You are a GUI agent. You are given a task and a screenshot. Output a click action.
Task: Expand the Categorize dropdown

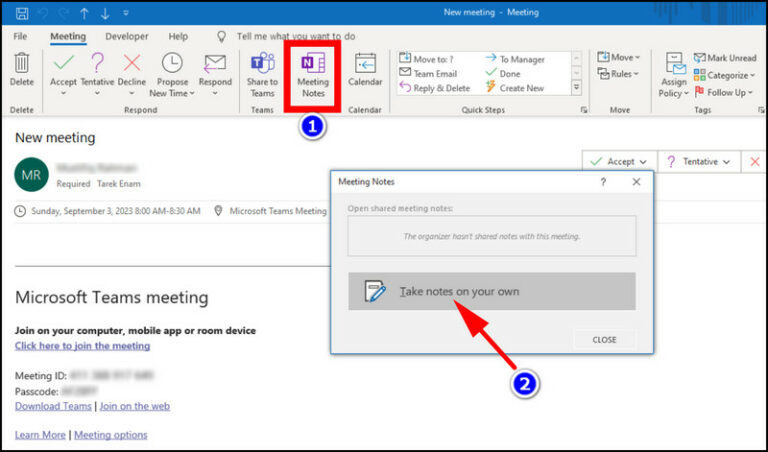(727, 75)
